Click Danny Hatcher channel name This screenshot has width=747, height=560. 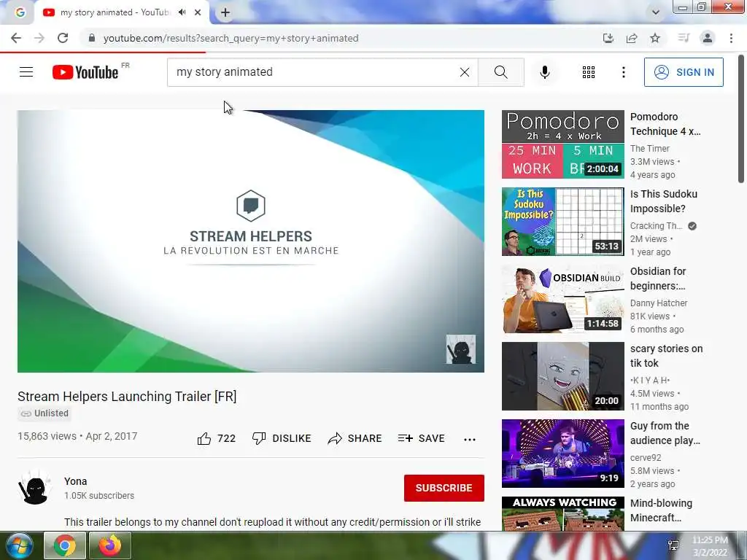click(659, 303)
